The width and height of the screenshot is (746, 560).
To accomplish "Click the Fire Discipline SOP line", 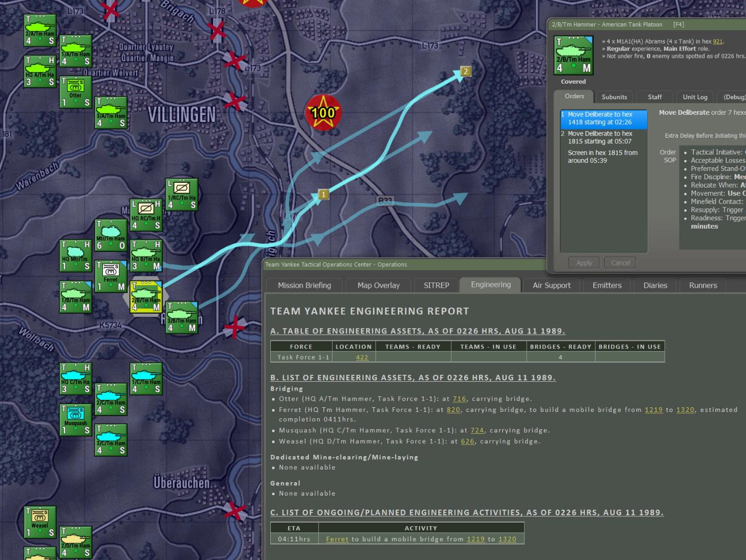I will point(718,177).
